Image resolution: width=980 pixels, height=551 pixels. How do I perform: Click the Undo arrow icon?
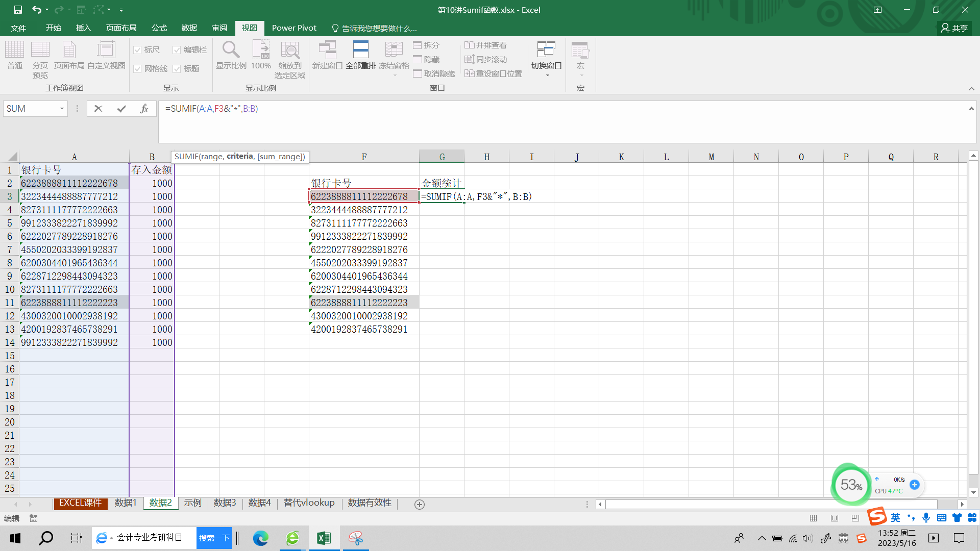pyautogui.click(x=36, y=10)
